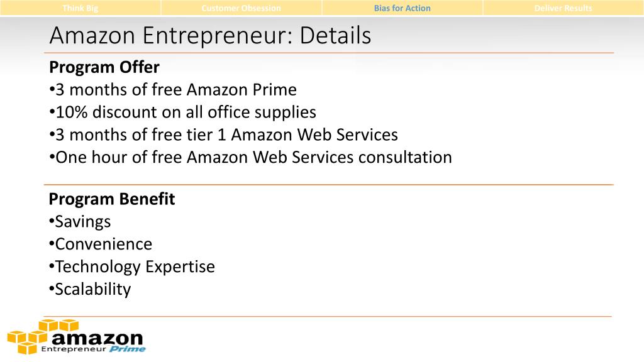This screenshot has width=644, height=362.
Task: Click the 10% discount office supplies line
Action: [x=182, y=112]
